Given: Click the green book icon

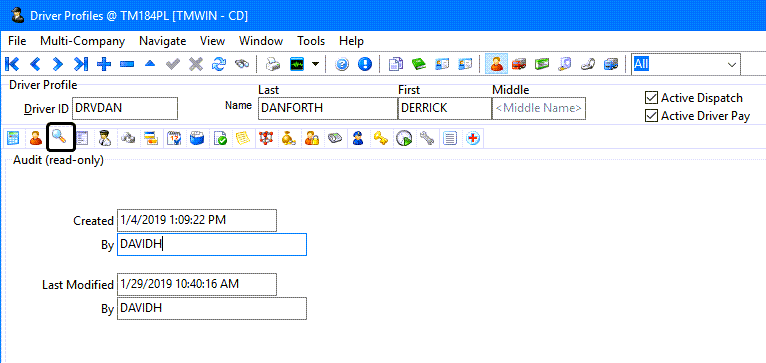Looking at the screenshot, I should tap(419, 64).
